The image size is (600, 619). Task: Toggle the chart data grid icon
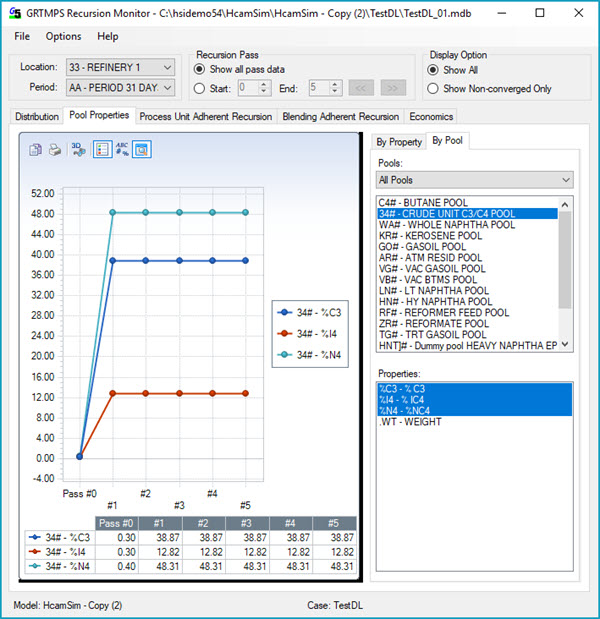(x=142, y=150)
